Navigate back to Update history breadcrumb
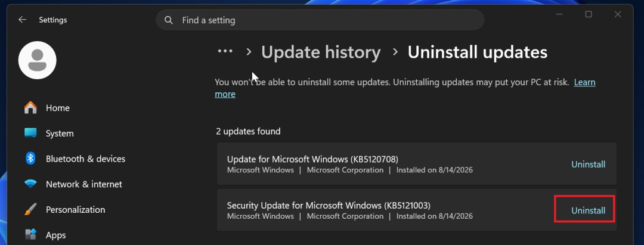The width and height of the screenshot is (644, 245). tap(321, 52)
